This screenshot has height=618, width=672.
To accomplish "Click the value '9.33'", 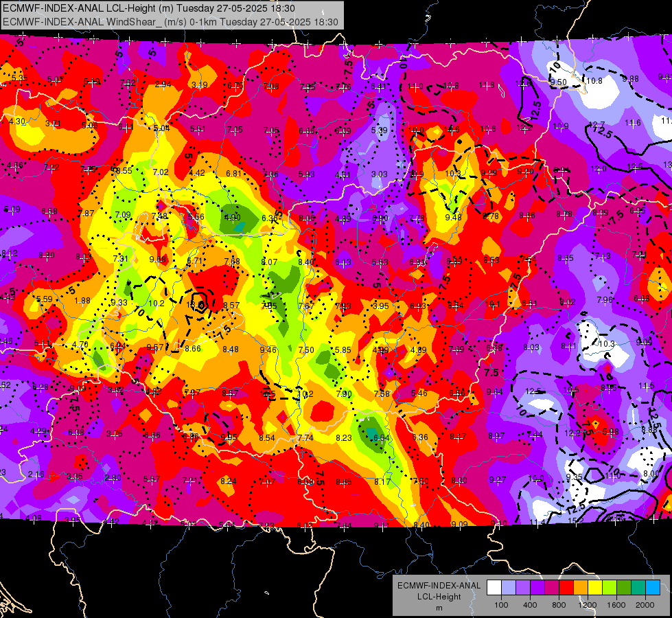I will [119, 302].
